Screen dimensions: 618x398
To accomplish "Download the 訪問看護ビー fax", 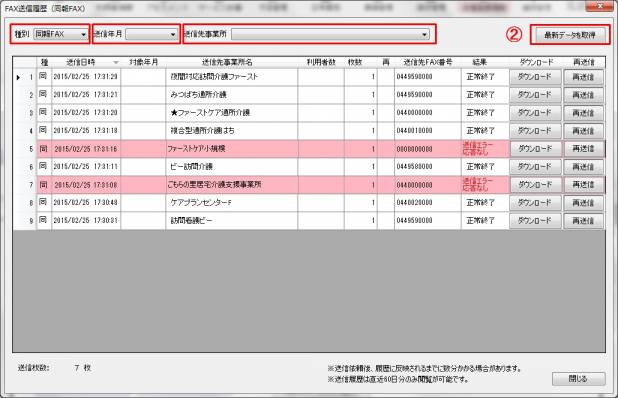I will (x=535, y=221).
